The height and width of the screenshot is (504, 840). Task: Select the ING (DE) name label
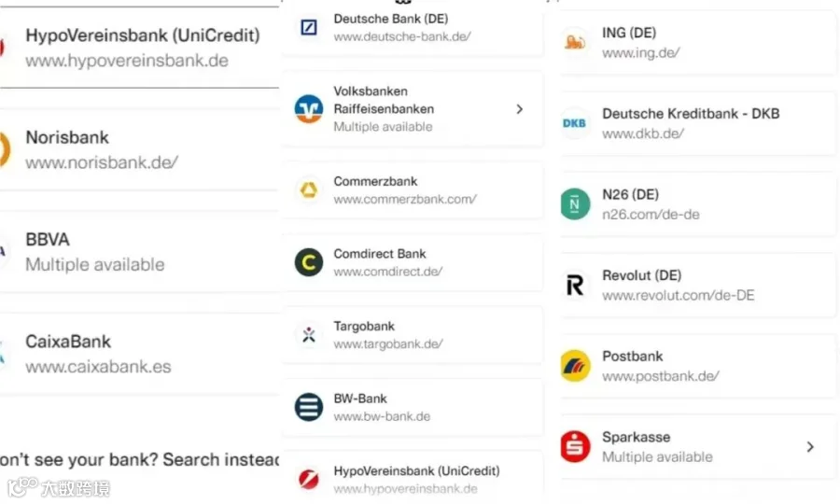(629, 33)
